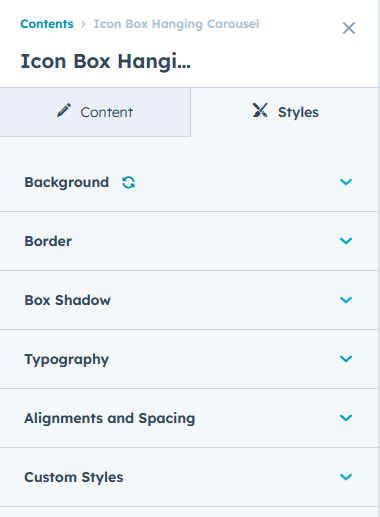
Task: Expand the Box Shadow chevron
Action: (x=346, y=300)
